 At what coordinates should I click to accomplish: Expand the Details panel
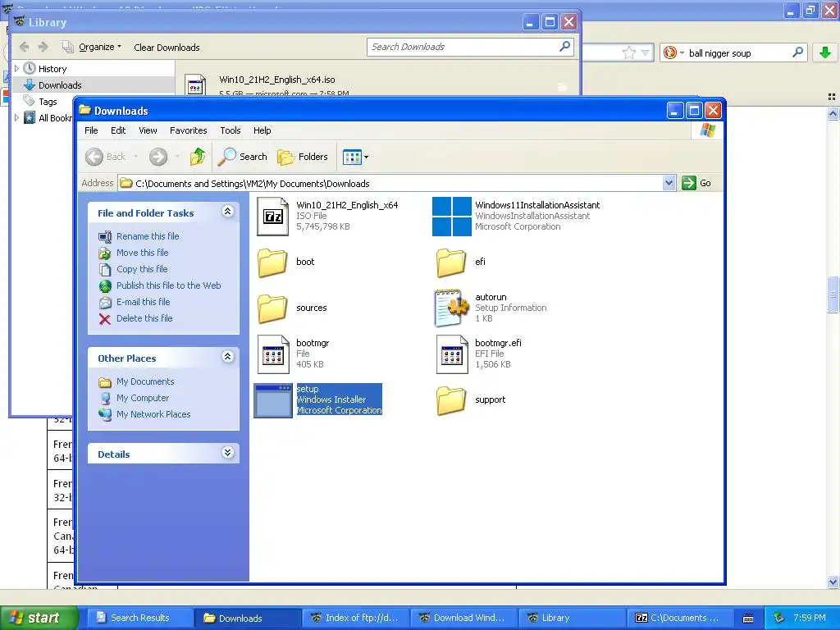(x=228, y=453)
